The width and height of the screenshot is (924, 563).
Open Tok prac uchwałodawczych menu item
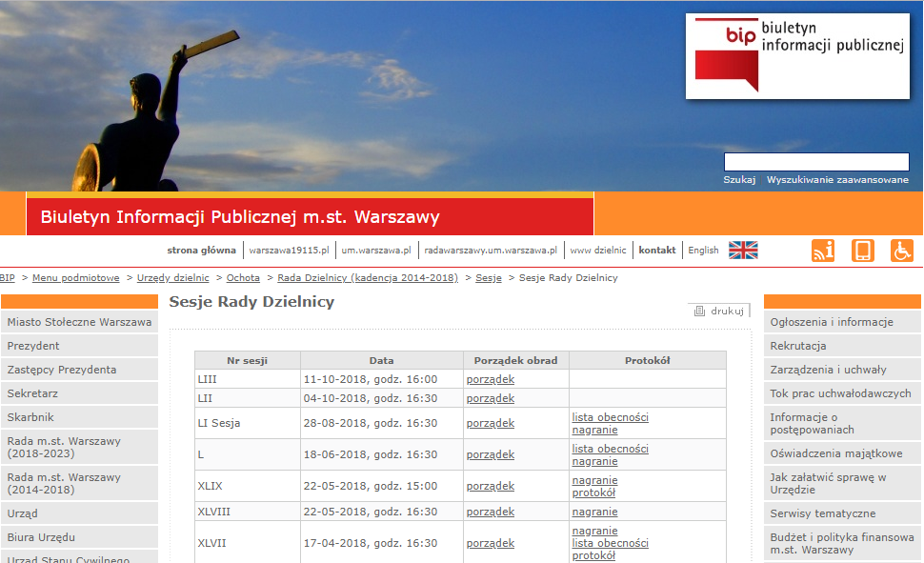pos(842,393)
